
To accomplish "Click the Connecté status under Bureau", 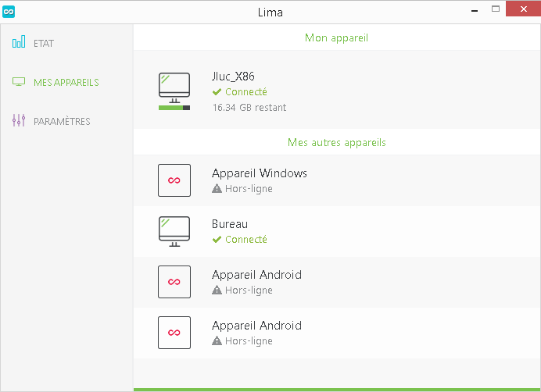I will pyautogui.click(x=240, y=239).
